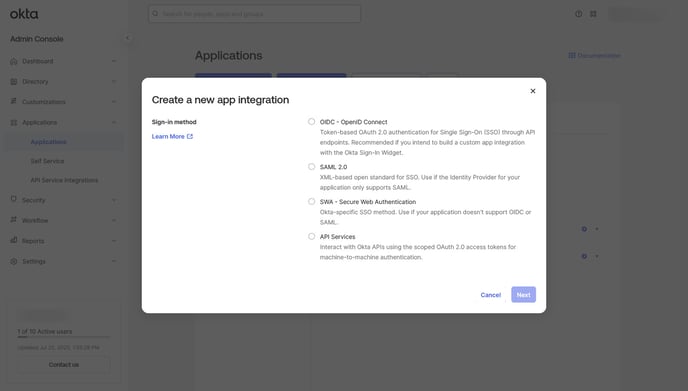Open Workflow in the sidebar
The width and height of the screenshot is (688, 391).
point(35,220)
